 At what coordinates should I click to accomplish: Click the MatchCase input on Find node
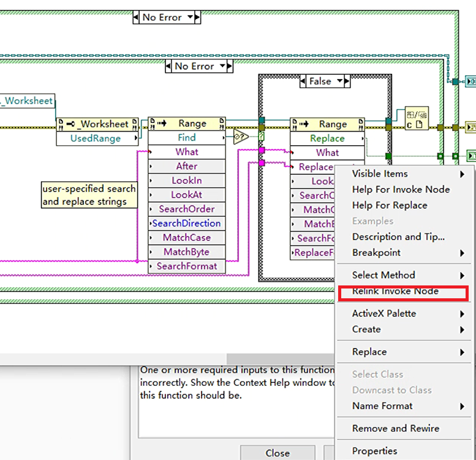187,238
